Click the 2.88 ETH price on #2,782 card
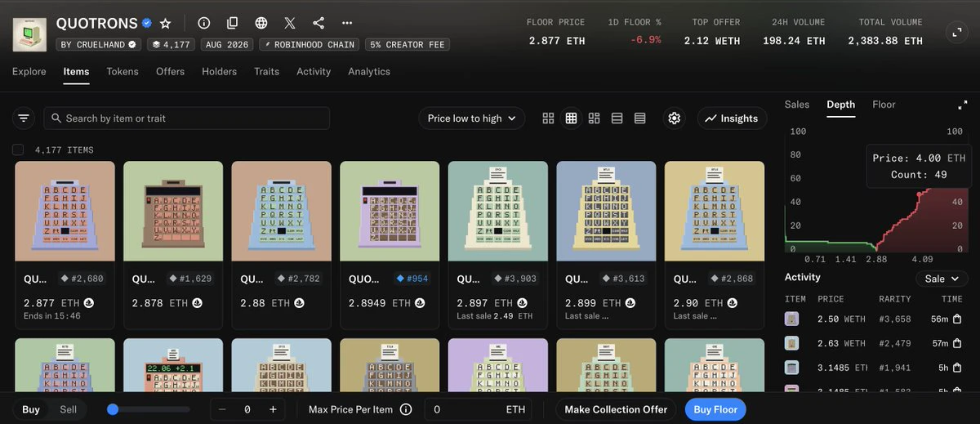Viewport: 980px width, 424px height. 265,303
